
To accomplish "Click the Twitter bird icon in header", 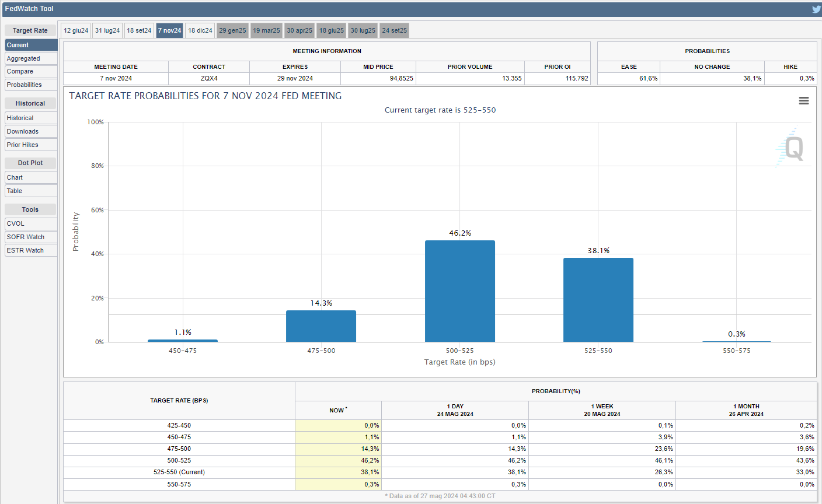I will point(816,9).
